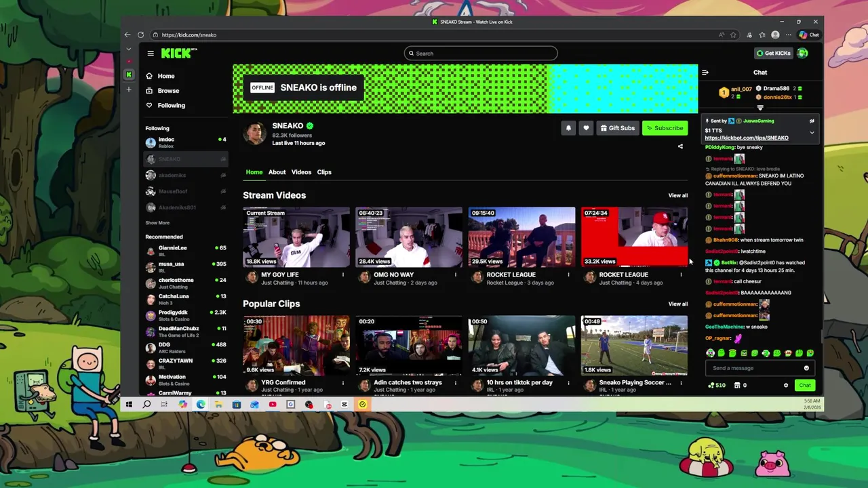Screen dimensions: 868x488
Task: Open Windows Start menu
Action: pyautogui.click(x=129, y=405)
